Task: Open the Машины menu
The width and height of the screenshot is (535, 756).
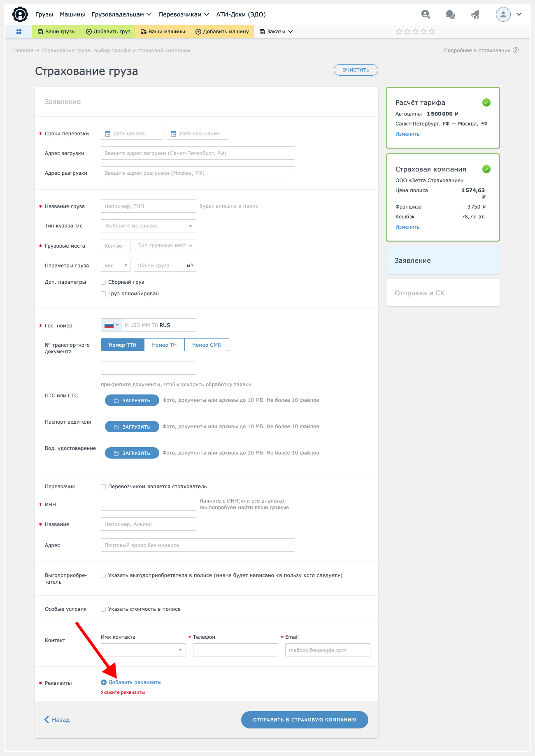Action: 72,14
